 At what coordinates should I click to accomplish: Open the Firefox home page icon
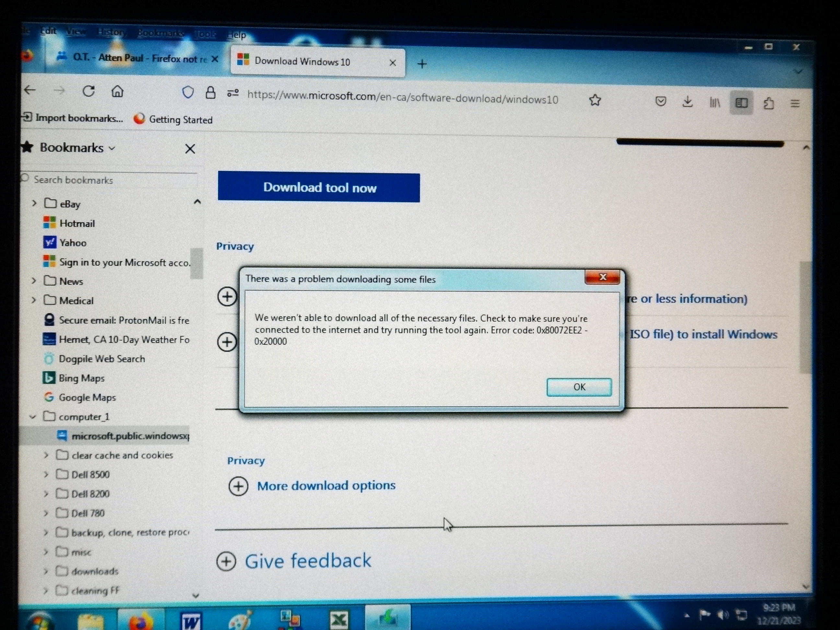pyautogui.click(x=117, y=91)
